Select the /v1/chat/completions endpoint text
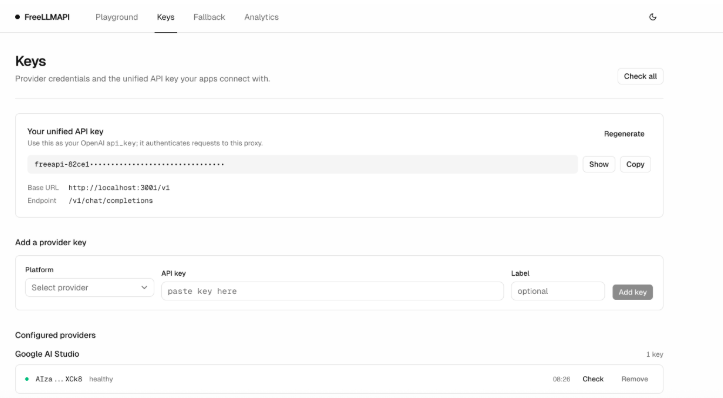Image resolution: width=723 pixels, height=398 pixels. pyautogui.click(x=111, y=201)
